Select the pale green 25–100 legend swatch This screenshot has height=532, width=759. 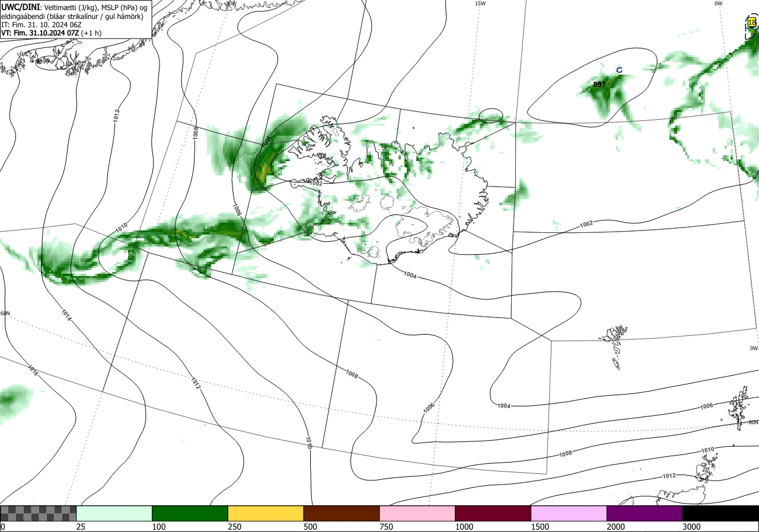(114, 513)
